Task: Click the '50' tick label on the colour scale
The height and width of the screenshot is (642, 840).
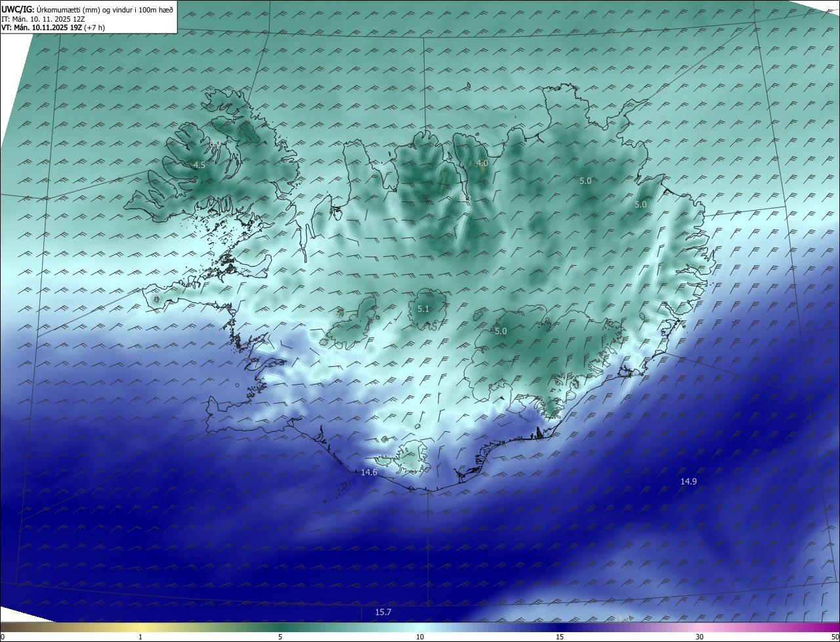Action: click(x=834, y=637)
